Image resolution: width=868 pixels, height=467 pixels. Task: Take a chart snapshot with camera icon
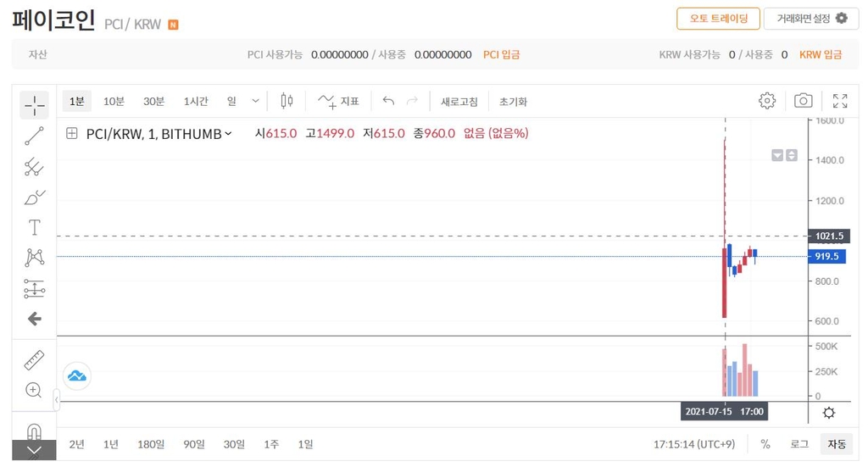click(803, 101)
